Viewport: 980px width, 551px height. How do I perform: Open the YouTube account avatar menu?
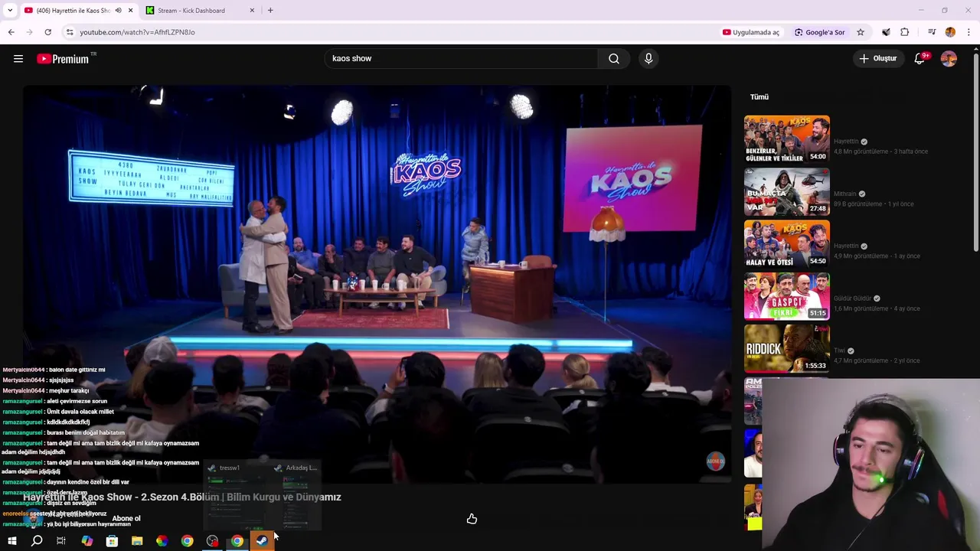click(949, 59)
